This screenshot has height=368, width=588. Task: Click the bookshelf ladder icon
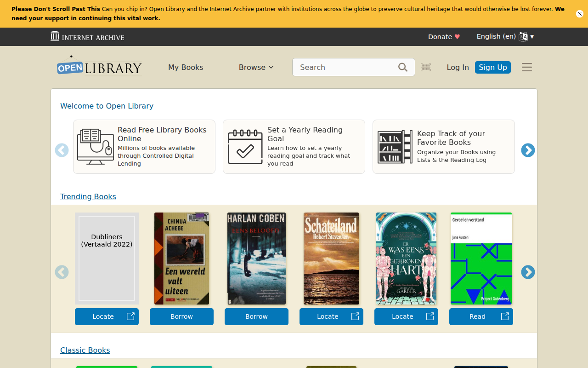click(x=395, y=147)
